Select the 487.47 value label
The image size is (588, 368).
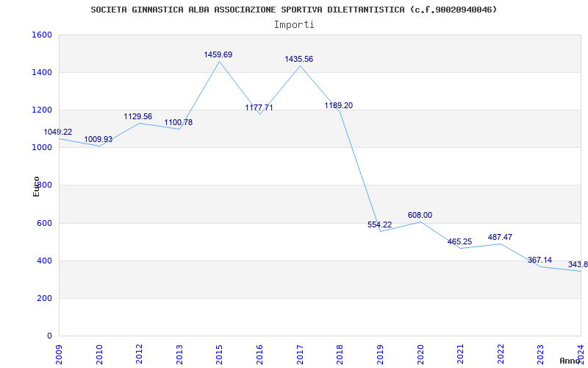pos(500,237)
